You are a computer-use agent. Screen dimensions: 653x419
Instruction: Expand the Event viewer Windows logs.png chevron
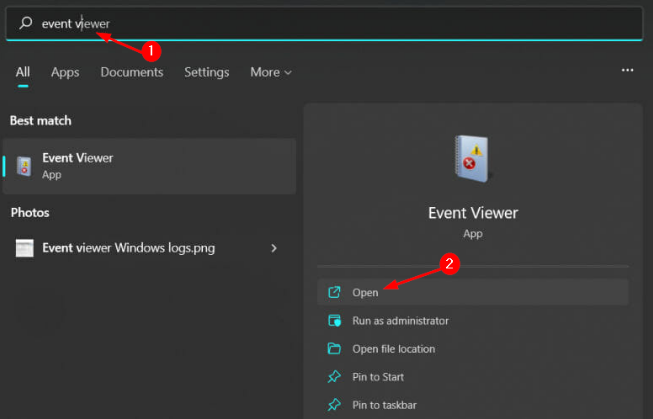click(274, 248)
